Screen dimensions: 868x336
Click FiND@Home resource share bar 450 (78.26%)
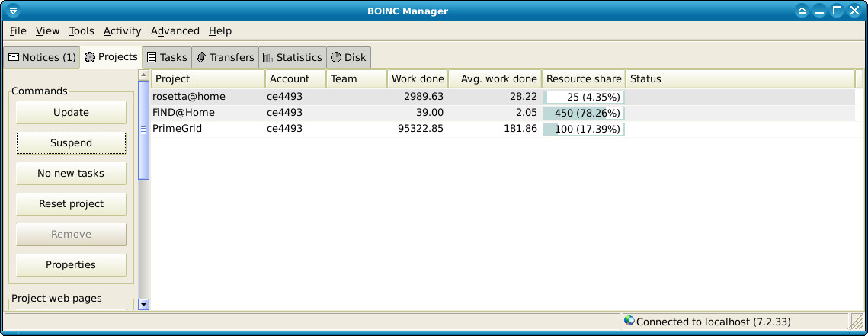(x=584, y=113)
